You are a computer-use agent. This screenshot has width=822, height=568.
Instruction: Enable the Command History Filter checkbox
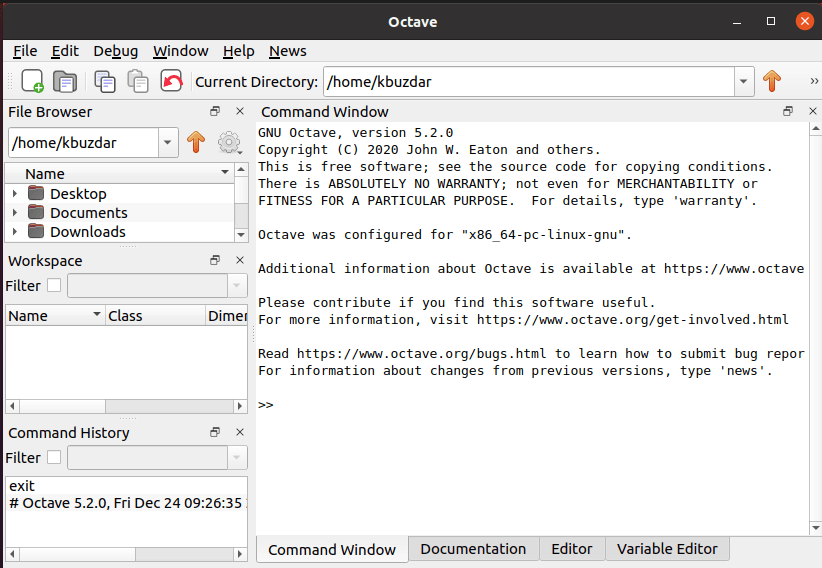[x=54, y=457]
